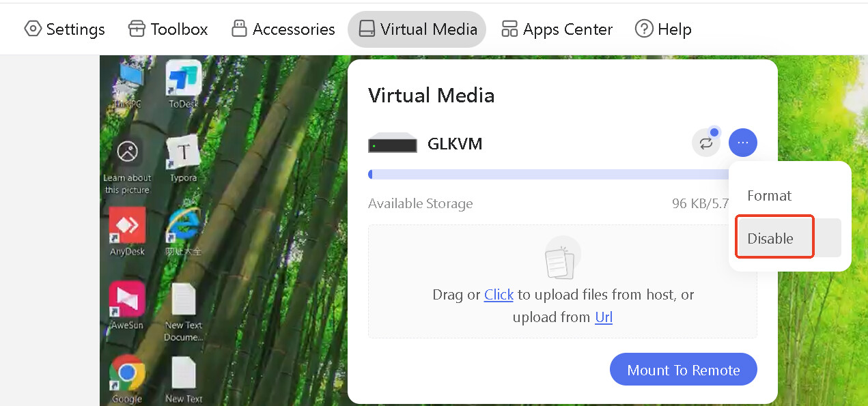Open the Apps Center tab
This screenshot has width=868, height=406.
[x=557, y=29]
